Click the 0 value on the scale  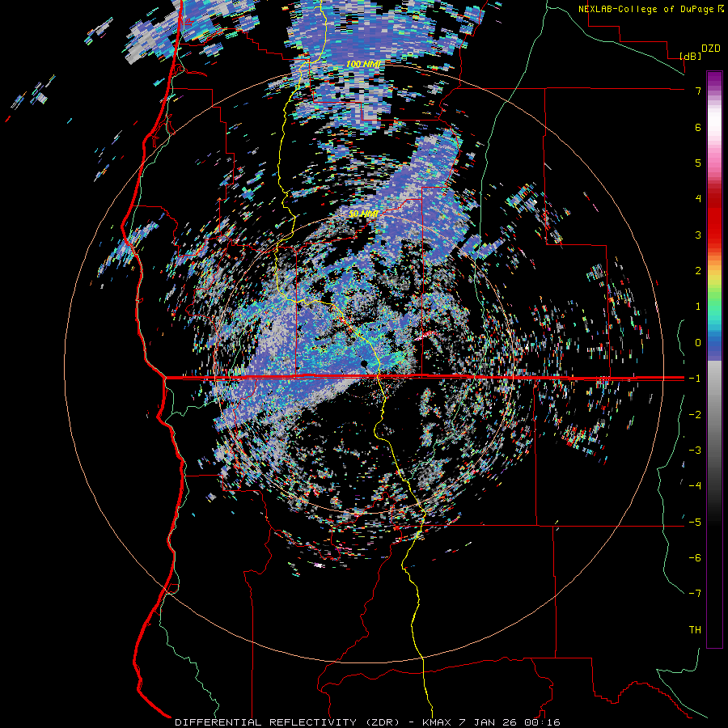pyautogui.click(x=698, y=343)
